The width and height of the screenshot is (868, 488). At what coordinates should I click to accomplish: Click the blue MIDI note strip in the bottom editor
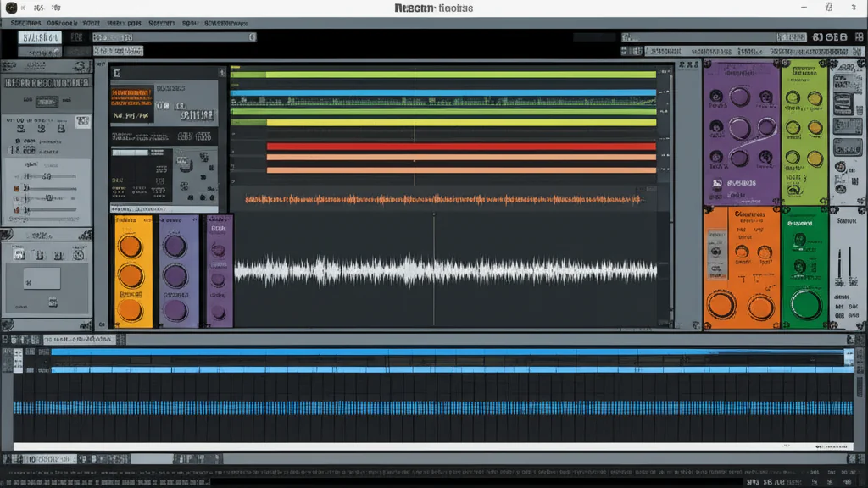click(433, 408)
